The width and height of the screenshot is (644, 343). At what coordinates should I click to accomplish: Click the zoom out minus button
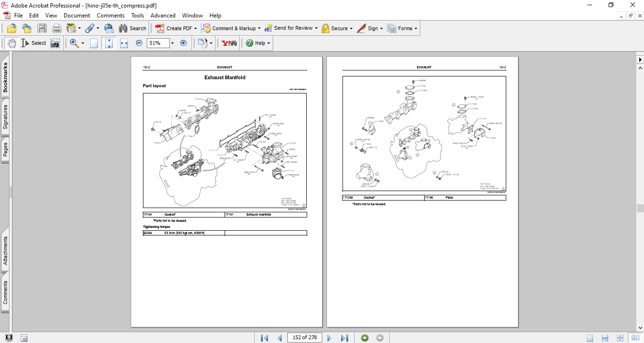point(139,43)
